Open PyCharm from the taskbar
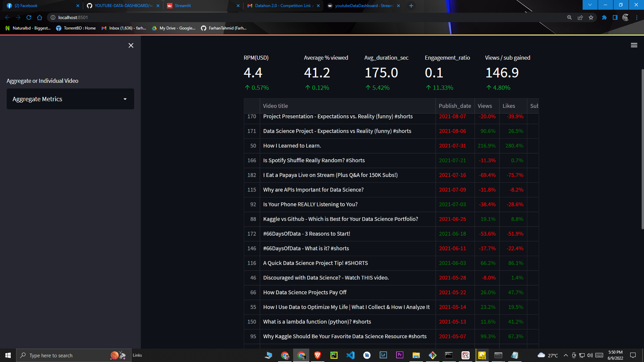Image resolution: width=644 pixels, height=362 pixels. point(334,355)
